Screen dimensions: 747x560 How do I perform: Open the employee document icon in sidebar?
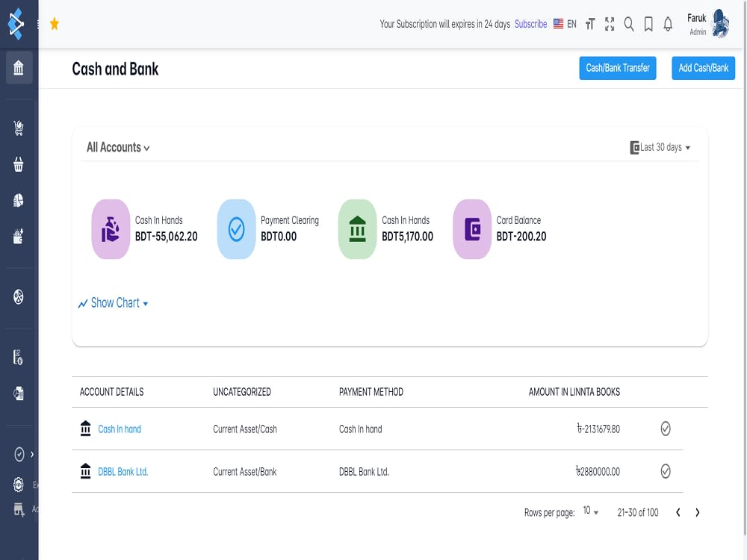pyautogui.click(x=19, y=357)
